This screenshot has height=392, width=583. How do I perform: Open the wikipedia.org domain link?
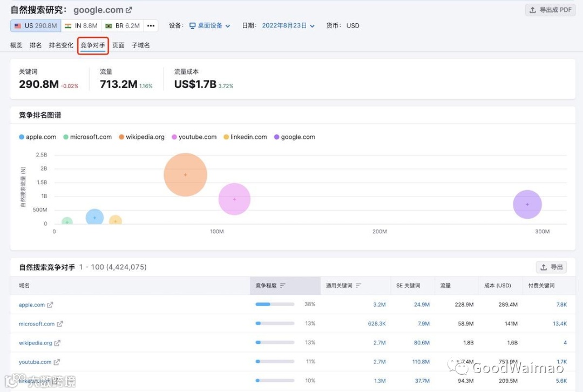coord(35,343)
